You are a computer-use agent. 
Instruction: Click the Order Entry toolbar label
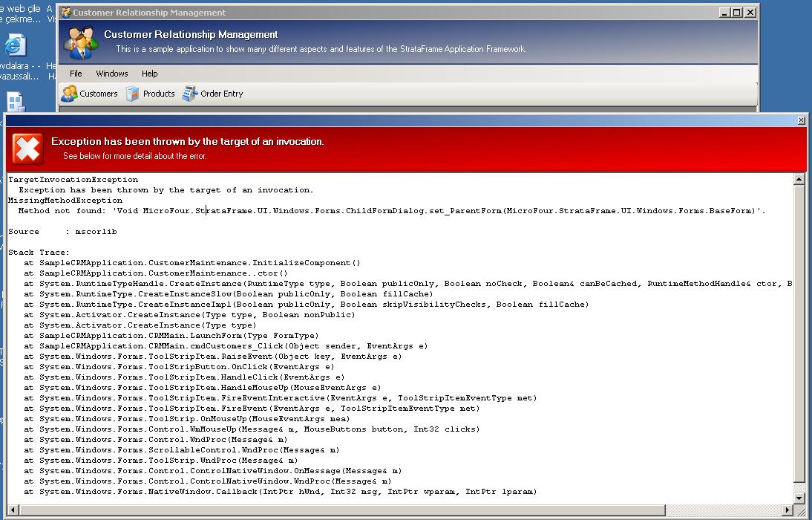221,94
